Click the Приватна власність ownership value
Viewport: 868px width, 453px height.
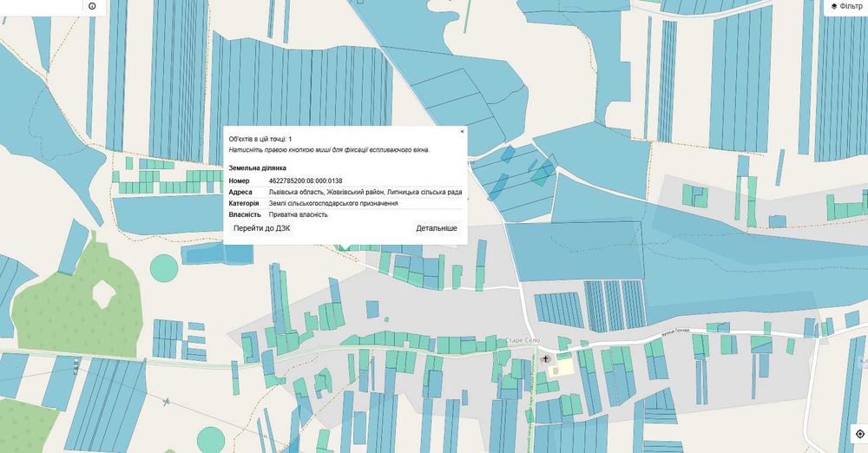pos(299,214)
